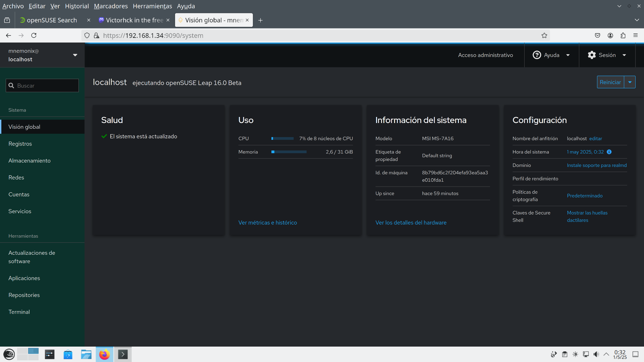Click the forward navigation arrow
The width and height of the screenshot is (644, 362).
point(21,36)
